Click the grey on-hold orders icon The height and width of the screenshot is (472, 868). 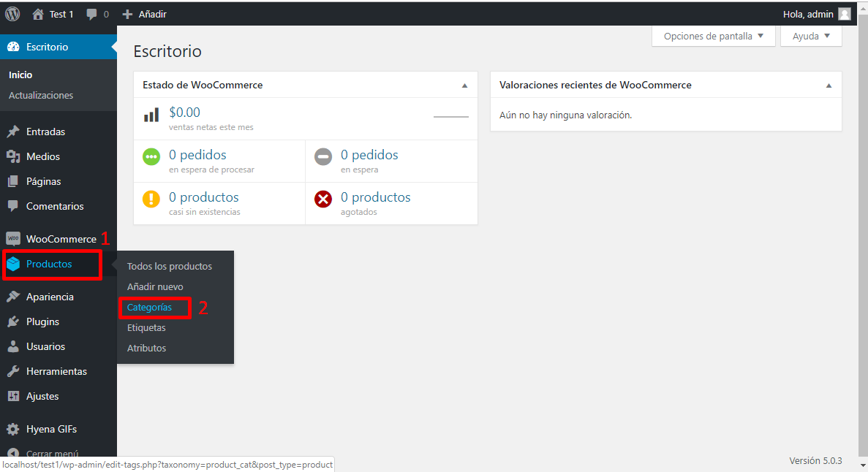323,157
